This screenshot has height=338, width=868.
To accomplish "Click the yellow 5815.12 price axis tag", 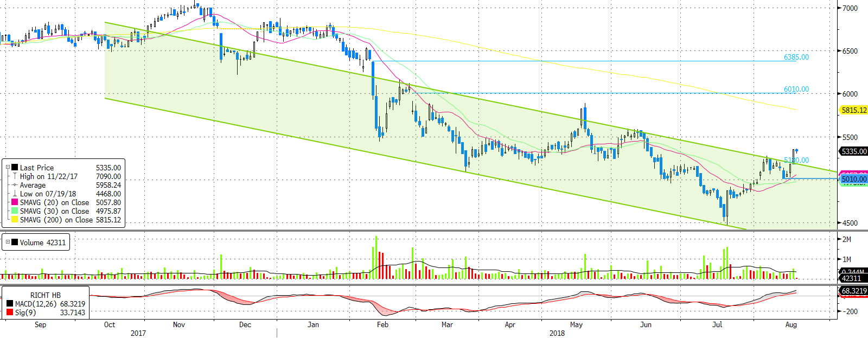I will tap(854, 110).
